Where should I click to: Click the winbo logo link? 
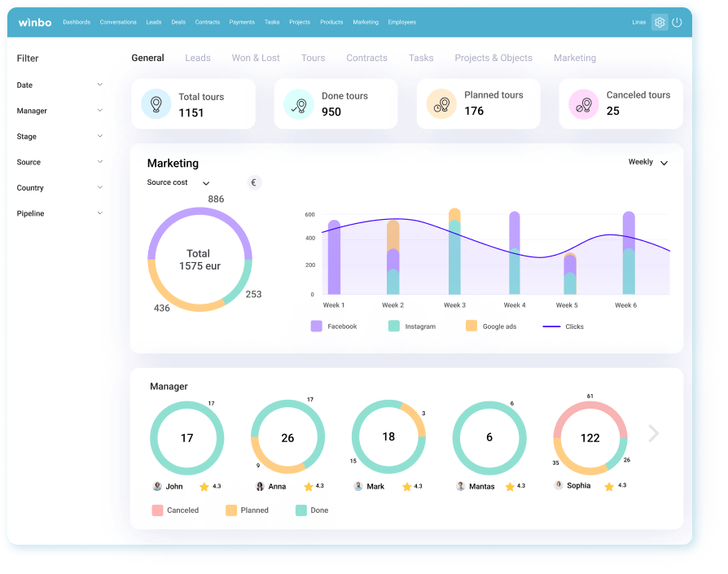click(35, 22)
